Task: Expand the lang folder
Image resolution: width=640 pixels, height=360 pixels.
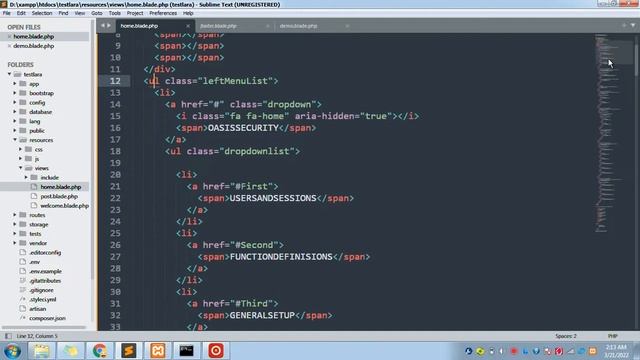Action: click(15, 121)
